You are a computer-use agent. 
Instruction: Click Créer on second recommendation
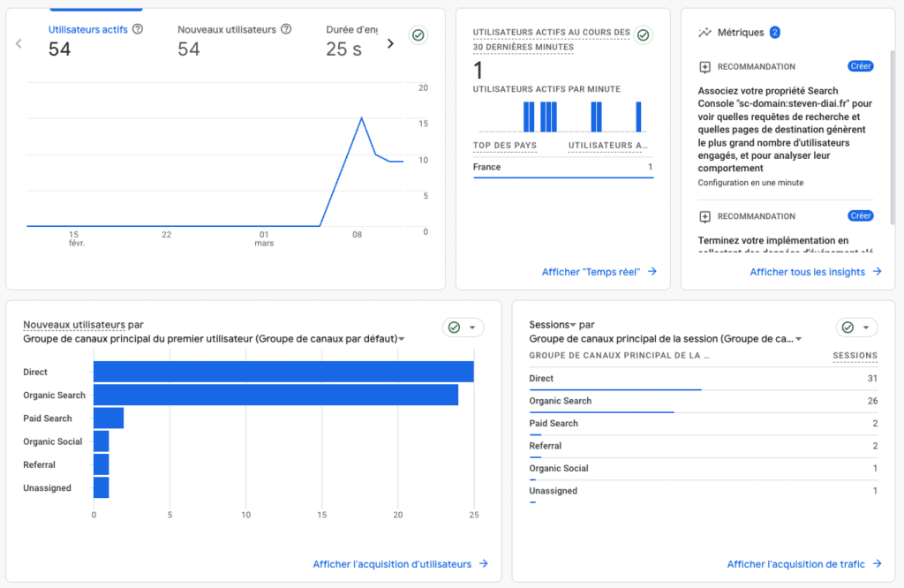point(860,215)
